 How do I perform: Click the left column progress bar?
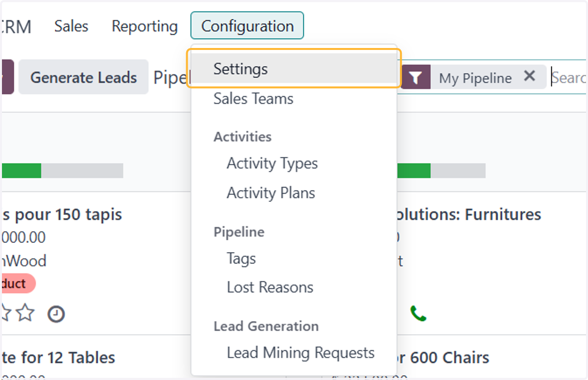[63, 170]
